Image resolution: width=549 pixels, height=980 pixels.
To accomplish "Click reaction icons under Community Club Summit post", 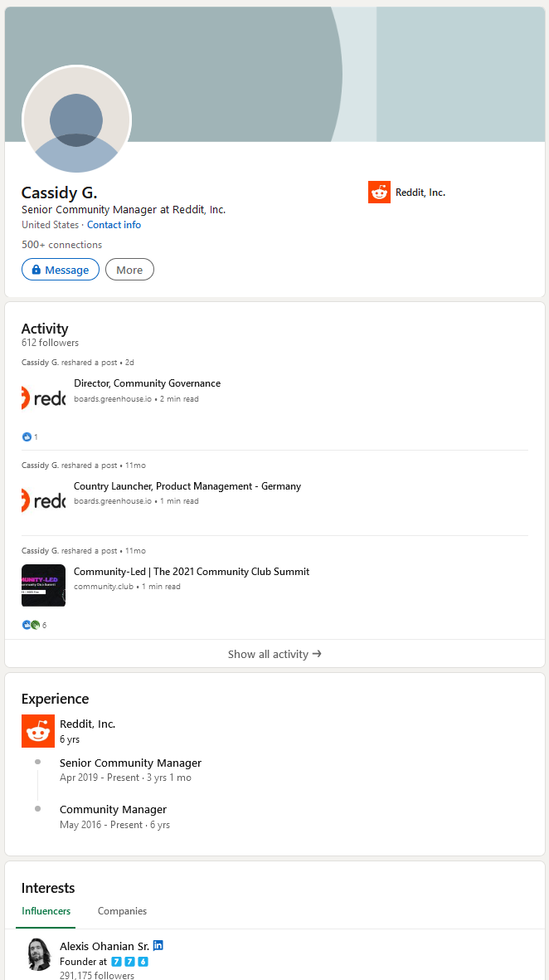I will pyautogui.click(x=31, y=625).
